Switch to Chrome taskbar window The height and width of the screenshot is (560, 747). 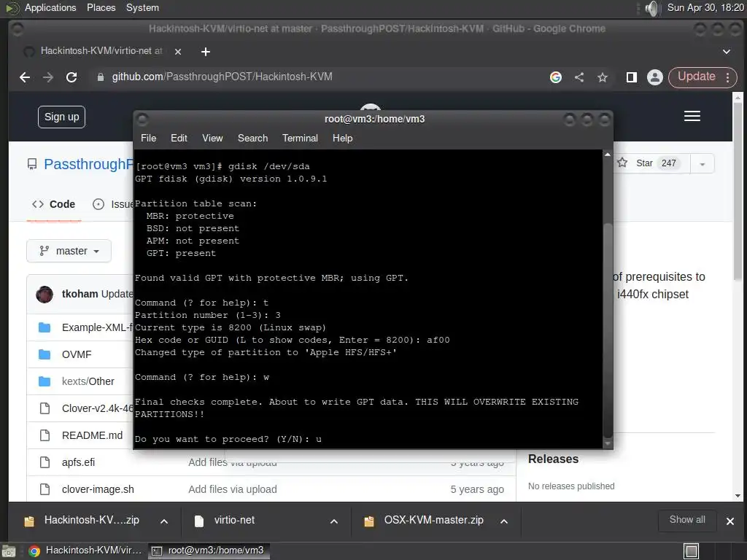pos(86,551)
